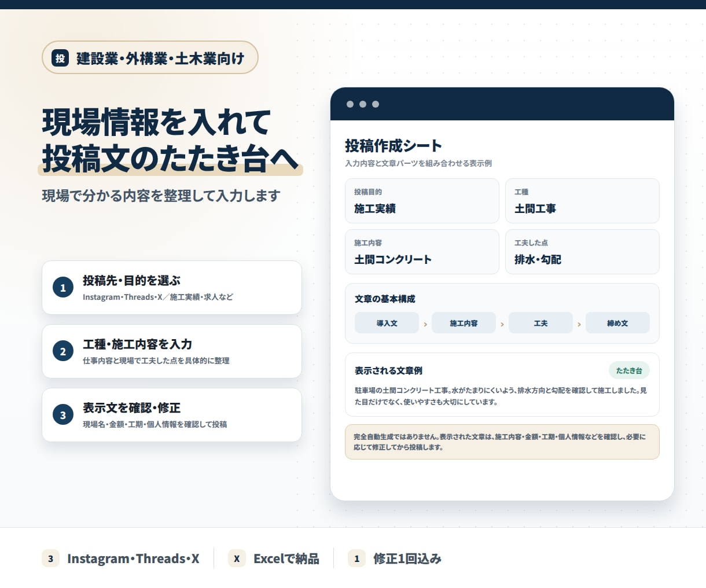Click the 現場で分かる内容を整理して入力します subheading
The width and height of the screenshot is (706, 588).
161,196
